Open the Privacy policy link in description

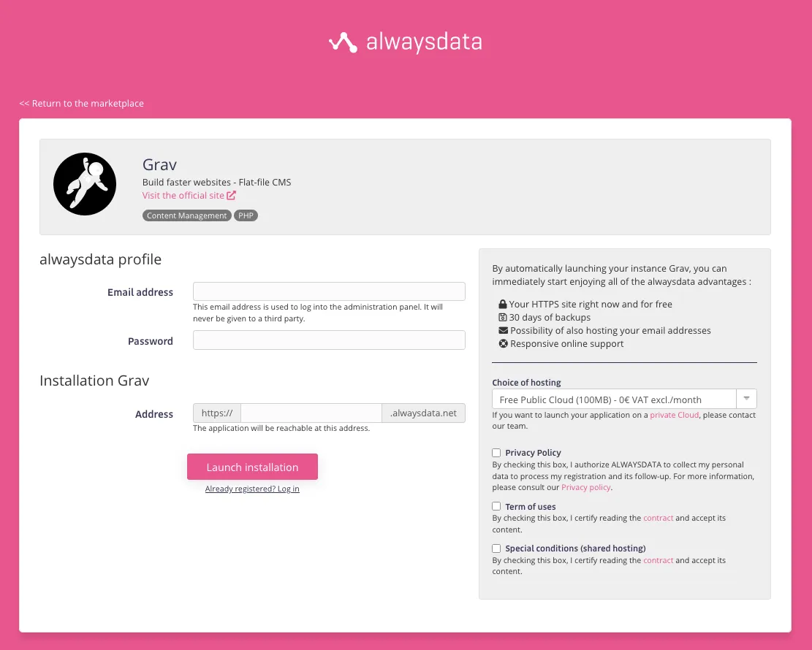(585, 487)
